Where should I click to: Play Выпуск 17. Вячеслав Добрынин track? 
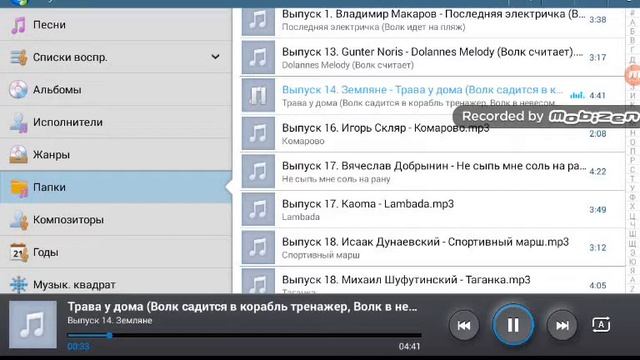[x=433, y=171]
